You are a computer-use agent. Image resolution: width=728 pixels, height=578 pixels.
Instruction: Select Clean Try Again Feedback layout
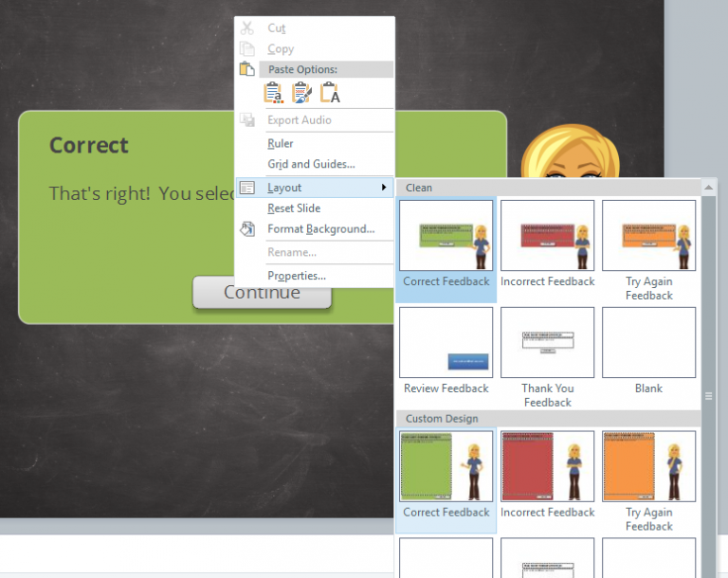[x=648, y=237]
